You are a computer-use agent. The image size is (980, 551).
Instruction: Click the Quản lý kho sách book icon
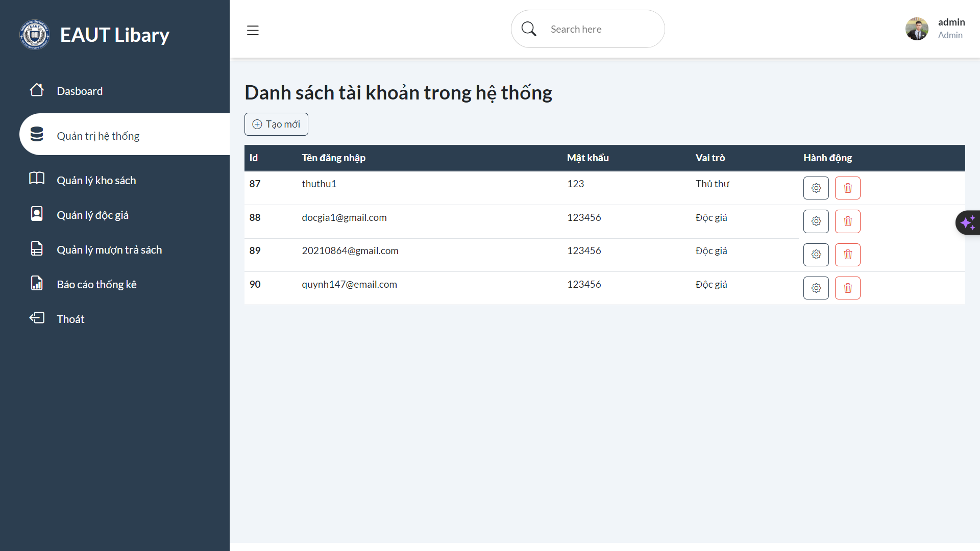click(37, 179)
